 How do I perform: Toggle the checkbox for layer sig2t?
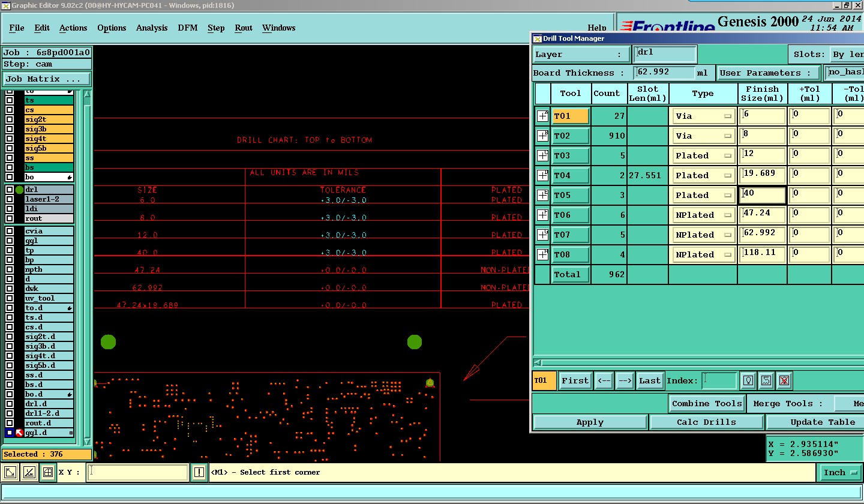coord(10,119)
